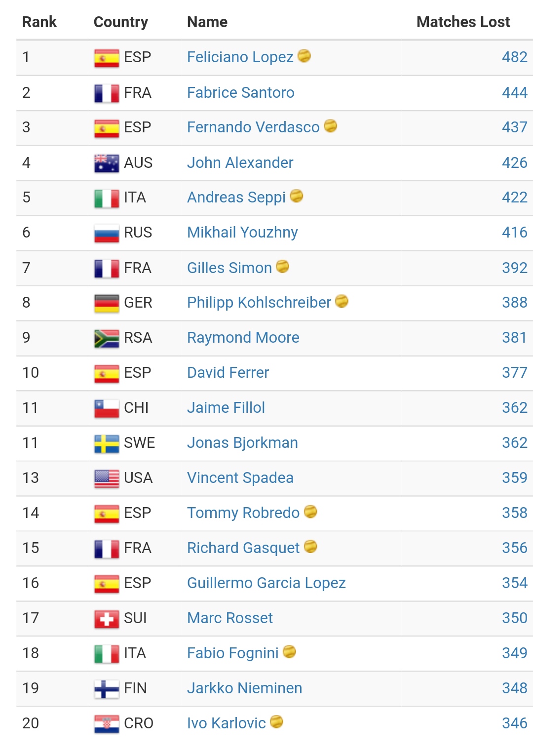Click the South Africa flag icon
The width and height of the screenshot is (533, 756).
(107, 338)
